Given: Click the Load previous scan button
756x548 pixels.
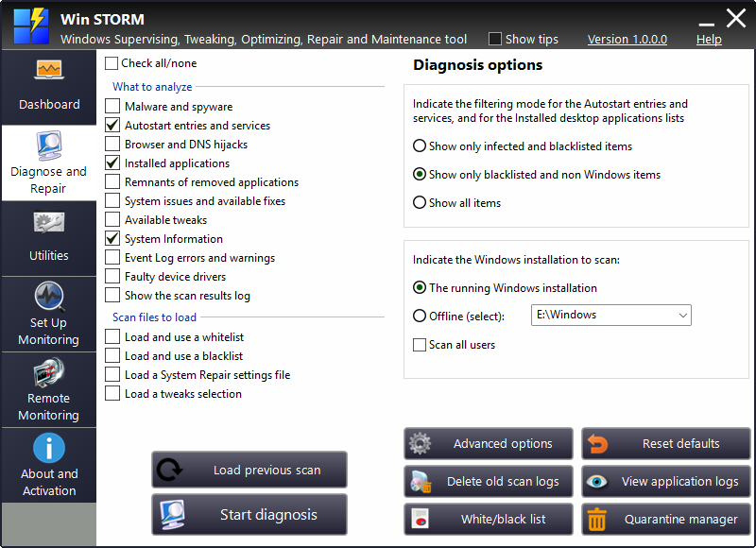Looking at the screenshot, I should pos(249,470).
